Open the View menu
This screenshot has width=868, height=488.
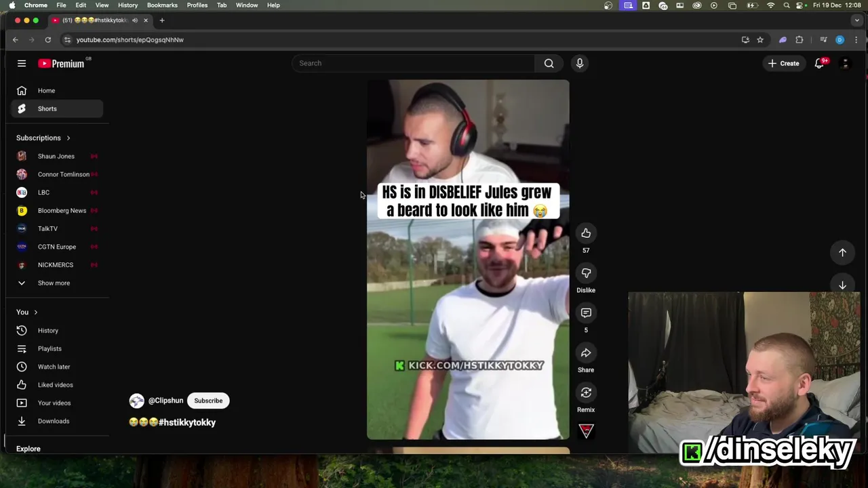[x=102, y=5]
